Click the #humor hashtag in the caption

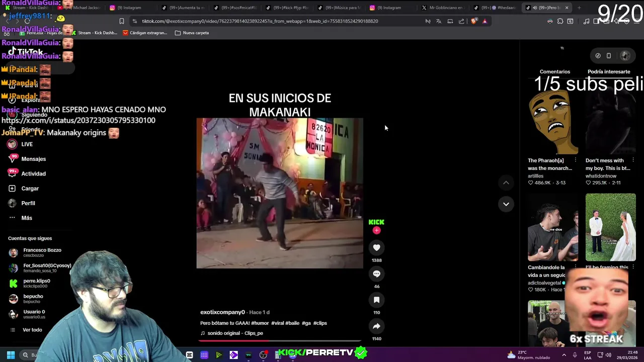tap(260, 323)
